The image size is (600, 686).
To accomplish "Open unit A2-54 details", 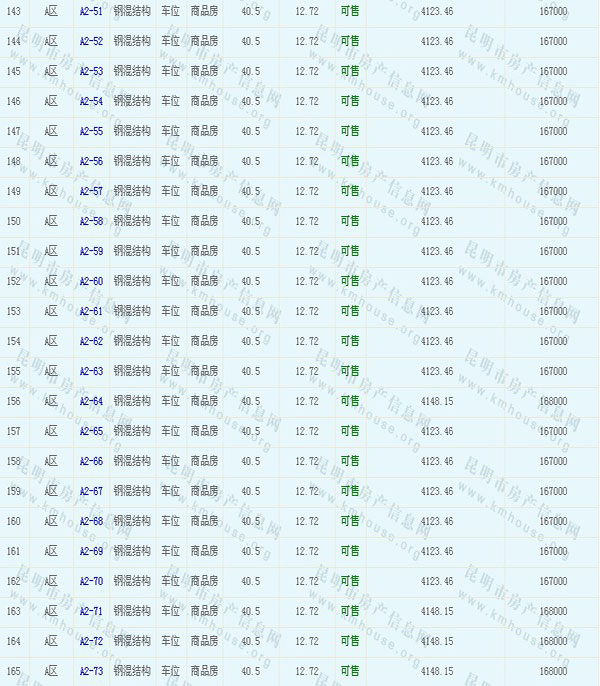I will tap(91, 101).
